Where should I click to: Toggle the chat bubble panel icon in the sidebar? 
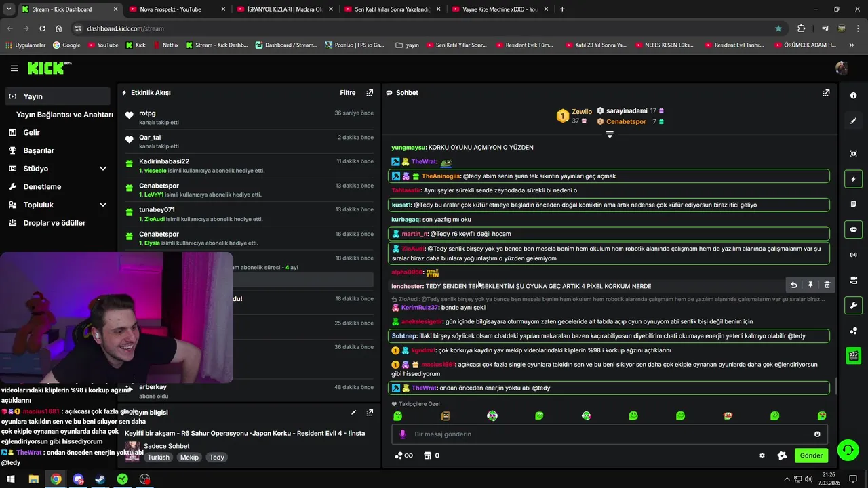click(853, 230)
